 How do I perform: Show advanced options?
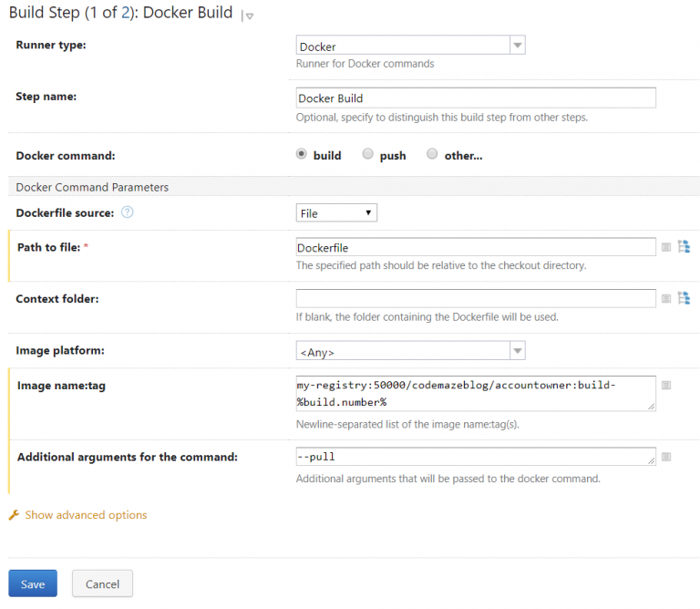click(86, 515)
